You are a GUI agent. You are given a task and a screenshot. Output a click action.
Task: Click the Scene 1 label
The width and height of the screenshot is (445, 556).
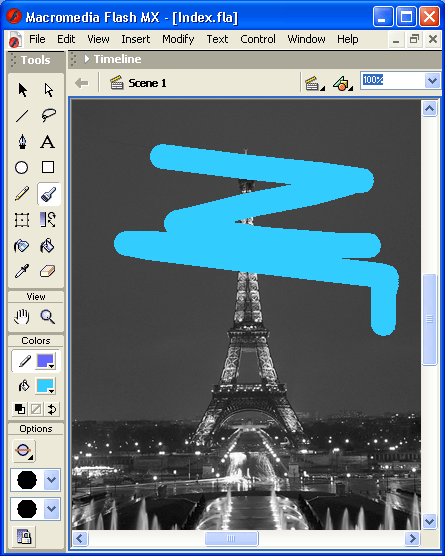[x=147, y=83]
